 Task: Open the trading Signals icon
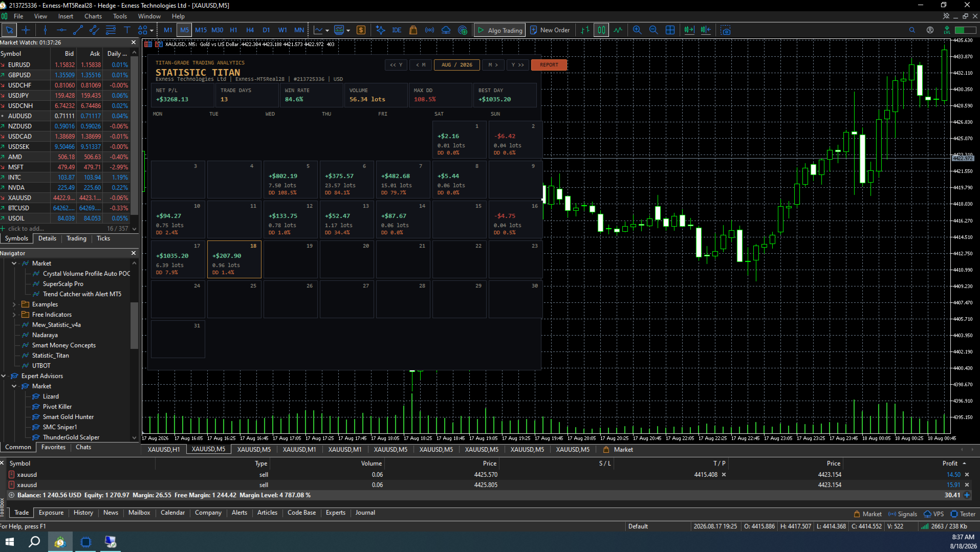tap(429, 30)
